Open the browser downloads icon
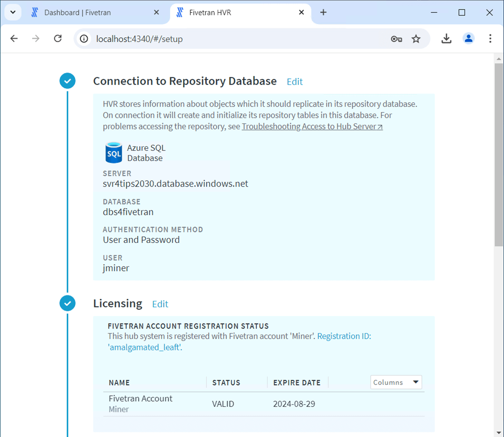 [446, 39]
